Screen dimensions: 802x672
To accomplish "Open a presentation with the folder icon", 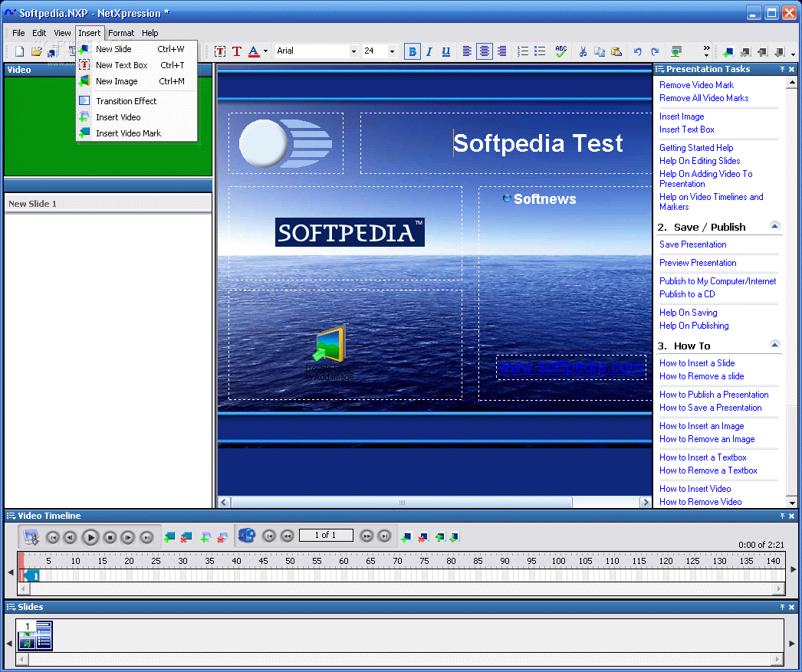I will (x=36, y=51).
